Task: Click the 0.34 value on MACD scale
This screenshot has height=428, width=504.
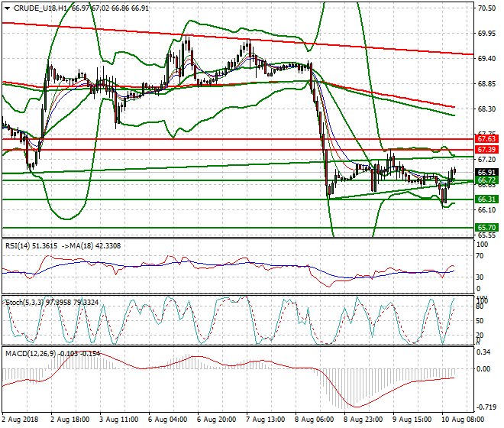Action: click(x=484, y=352)
